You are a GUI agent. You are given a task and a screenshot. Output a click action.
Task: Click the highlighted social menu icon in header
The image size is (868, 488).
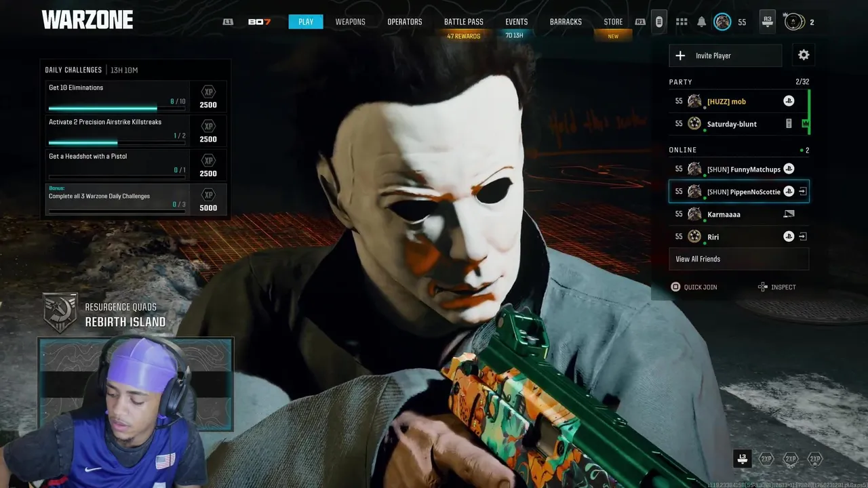(x=658, y=22)
